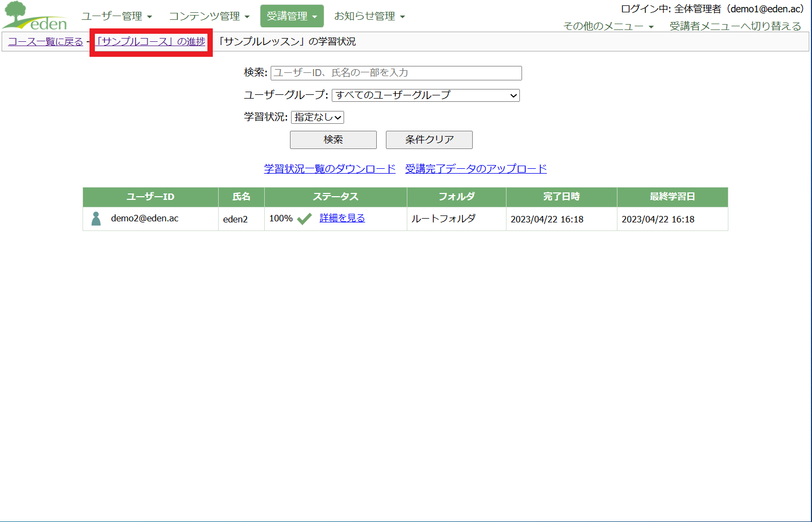Screen dimensions: 812x522
Task: Click the 条件クリア button
Action: 429,140
